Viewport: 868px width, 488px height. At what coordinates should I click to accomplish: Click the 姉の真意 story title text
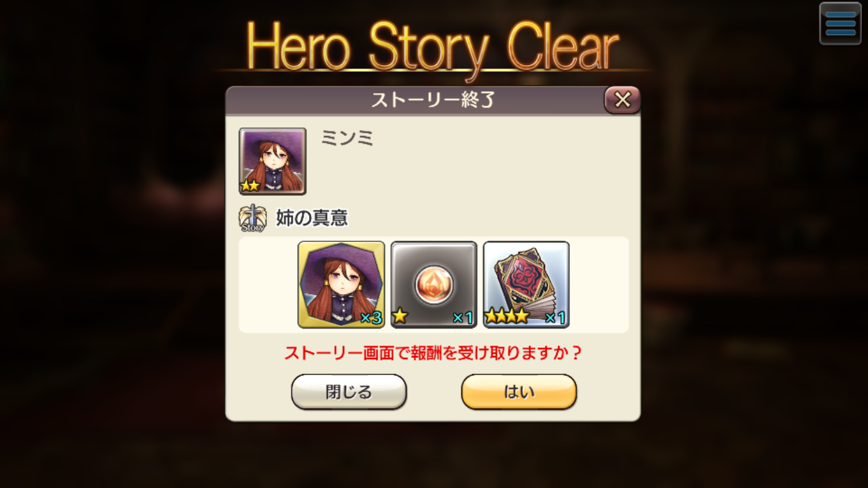point(312,219)
